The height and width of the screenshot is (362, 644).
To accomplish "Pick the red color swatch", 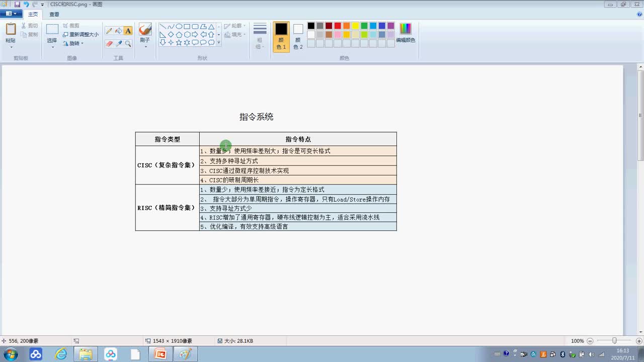I will (338, 26).
